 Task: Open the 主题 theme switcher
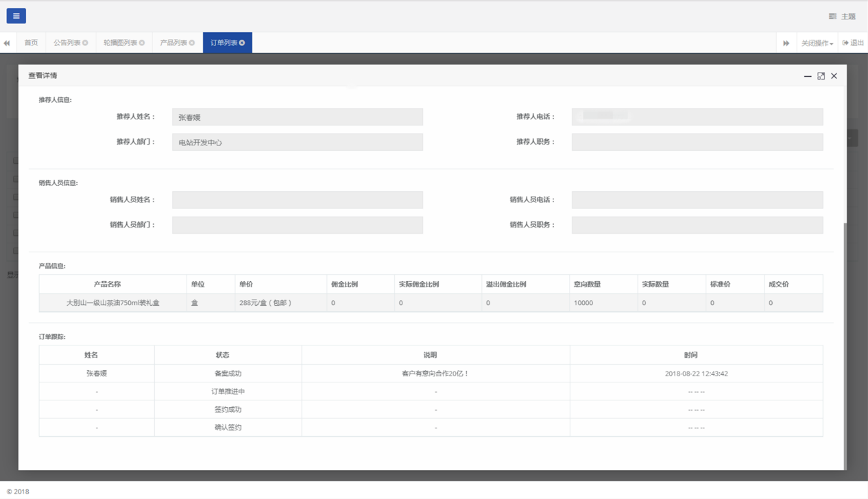842,16
